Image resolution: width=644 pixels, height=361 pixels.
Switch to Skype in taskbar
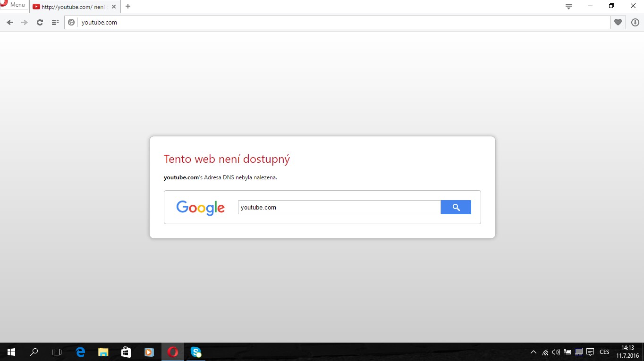pyautogui.click(x=195, y=352)
